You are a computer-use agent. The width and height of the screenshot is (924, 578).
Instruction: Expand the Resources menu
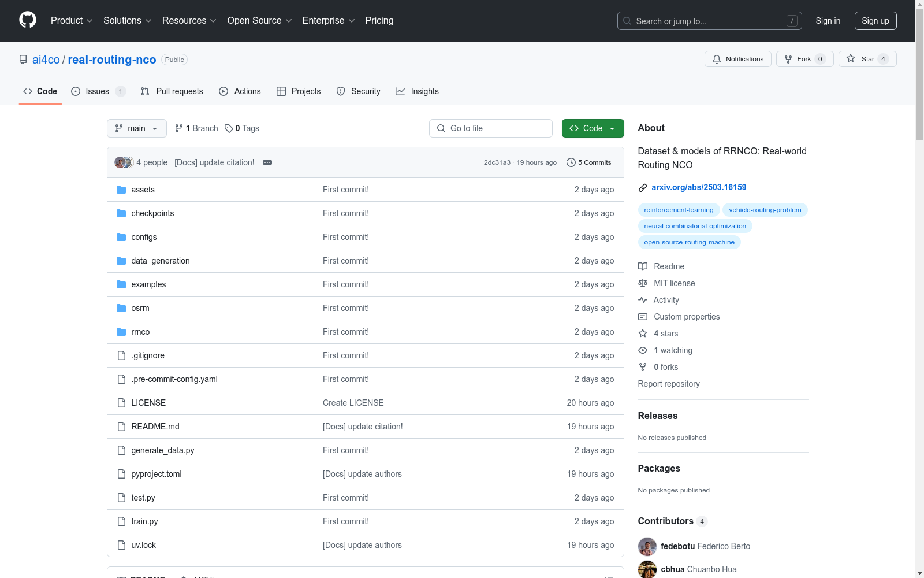189,20
